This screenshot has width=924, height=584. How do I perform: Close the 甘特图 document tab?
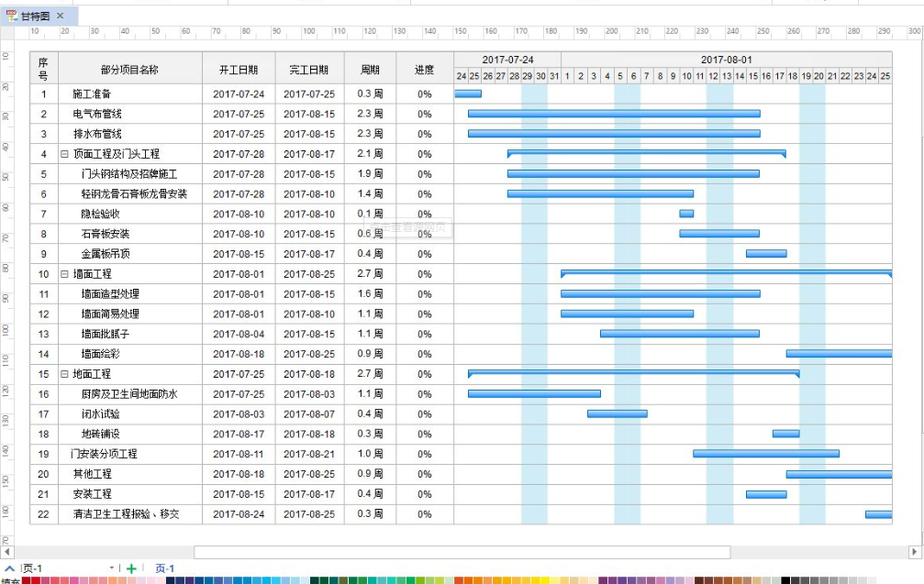(61, 16)
